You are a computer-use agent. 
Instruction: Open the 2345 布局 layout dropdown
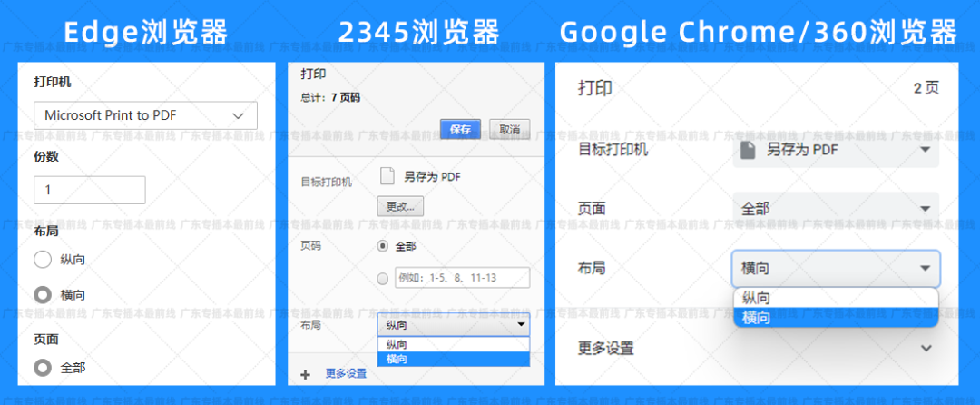tap(453, 325)
